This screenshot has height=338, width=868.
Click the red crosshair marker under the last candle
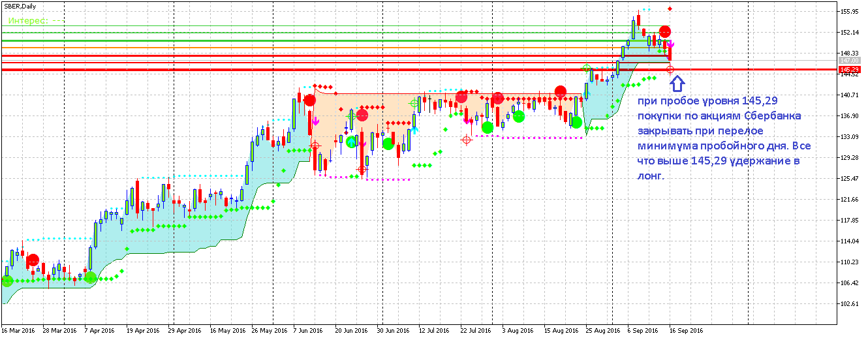point(670,69)
